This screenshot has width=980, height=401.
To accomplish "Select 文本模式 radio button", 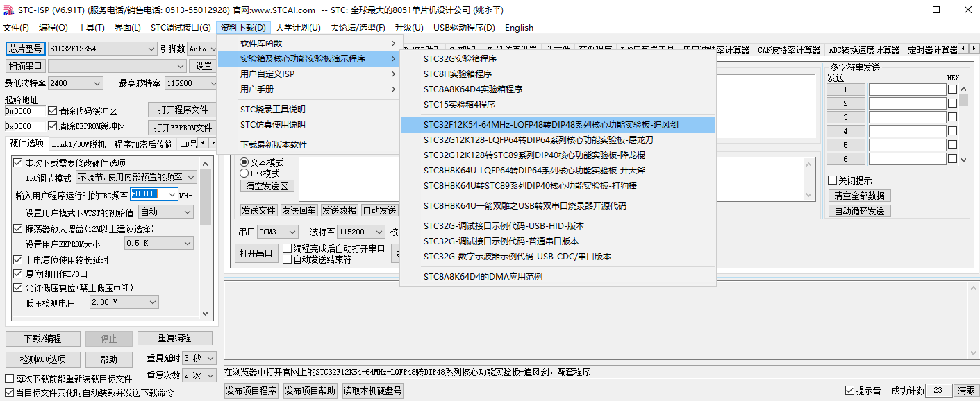I will pyautogui.click(x=244, y=162).
